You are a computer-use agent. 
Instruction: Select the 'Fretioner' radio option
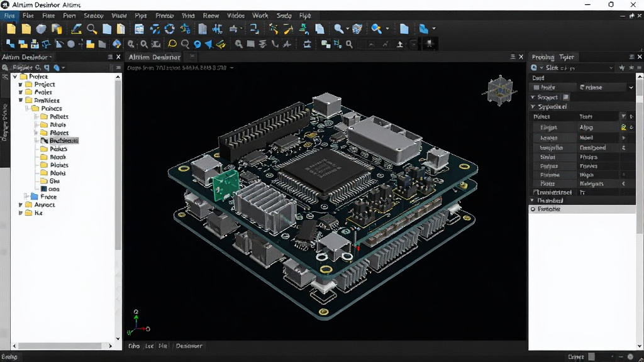pos(533,209)
